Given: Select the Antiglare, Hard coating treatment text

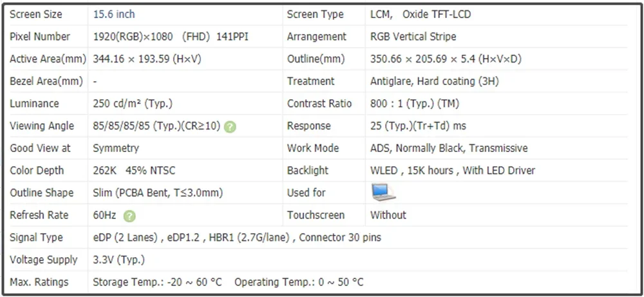Looking at the screenshot, I should tap(435, 81).
